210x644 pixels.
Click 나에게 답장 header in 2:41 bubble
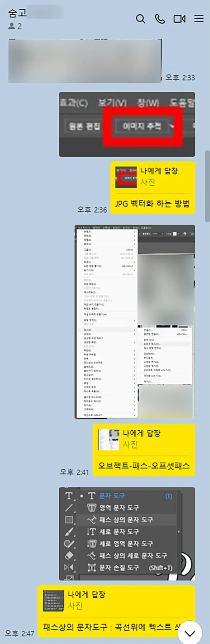point(142,433)
